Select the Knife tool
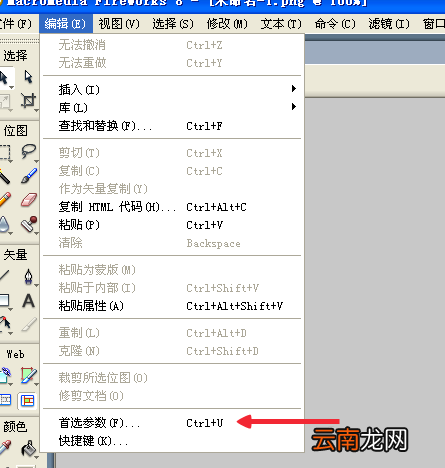 28,324
